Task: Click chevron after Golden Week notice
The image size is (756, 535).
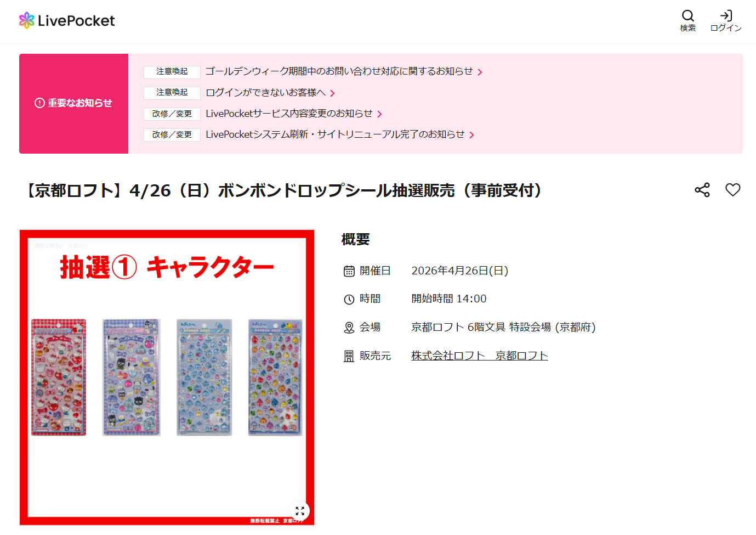Action: click(x=480, y=72)
